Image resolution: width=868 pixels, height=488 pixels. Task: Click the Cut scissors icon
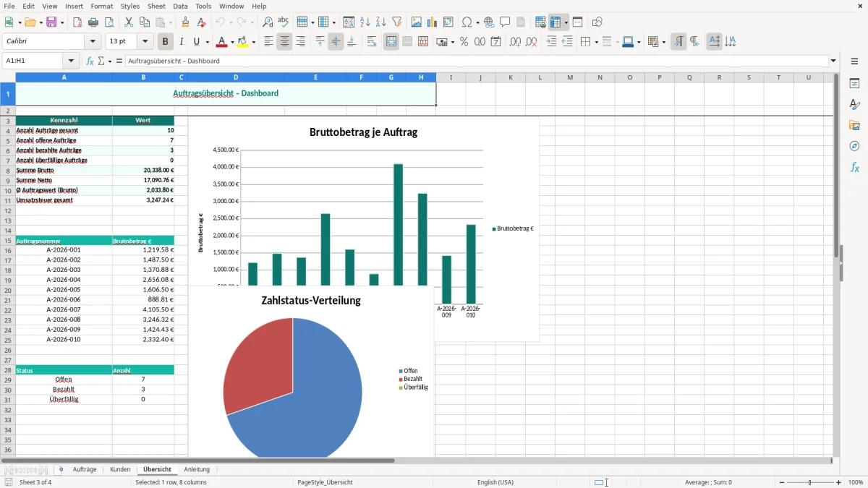click(129, 22)
